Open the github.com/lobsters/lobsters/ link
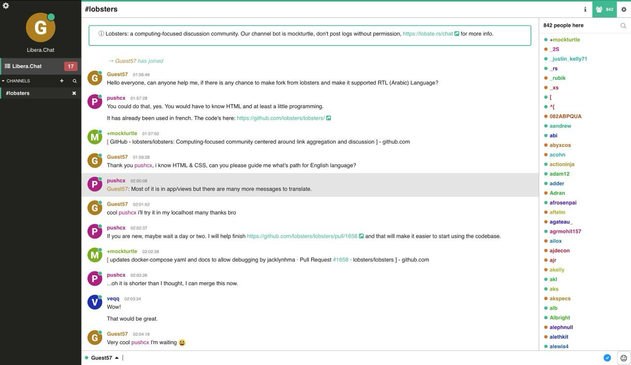Image resolution: width=631 pixels, height=365 pixels. coord(280,118)
